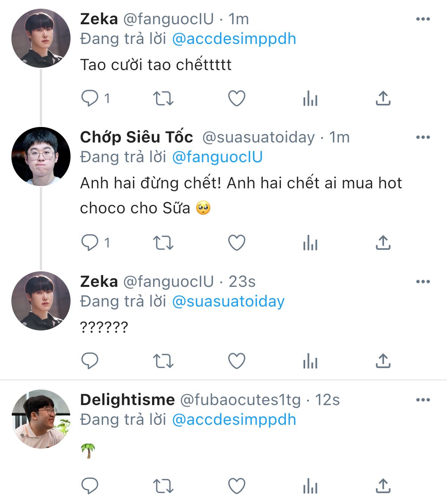This screenshot has width=447, height=504.
Task: Reply to Zeka's "Tao cười tao chếtttt" tweet
Action: [x=90, y=99]
